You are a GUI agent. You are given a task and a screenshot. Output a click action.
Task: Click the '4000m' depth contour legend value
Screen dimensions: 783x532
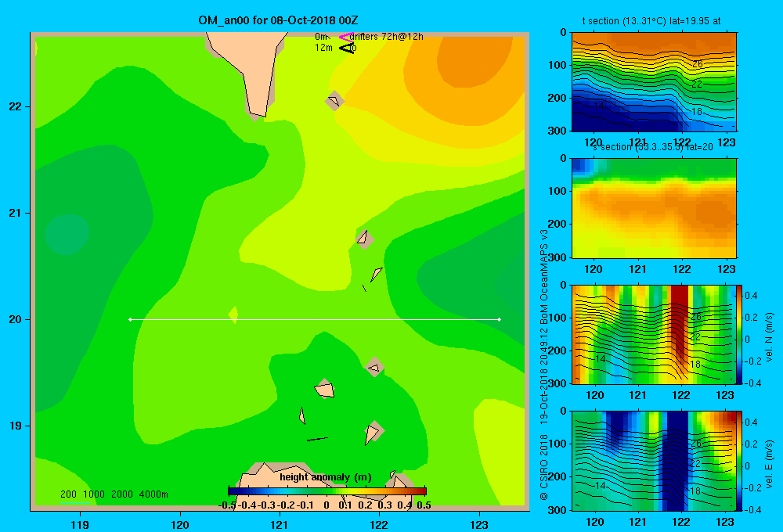click(153, 494)
